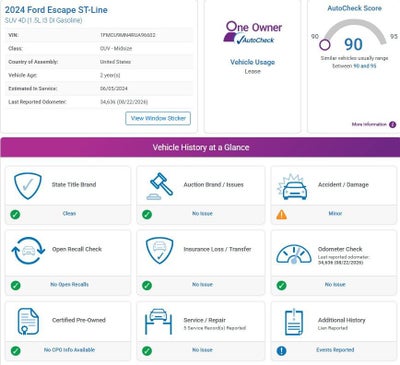Click the One Owner AutoCheck logo
The width and height of the screenshot is (400, 365).
pyautogui.click(x=253, y=33)
